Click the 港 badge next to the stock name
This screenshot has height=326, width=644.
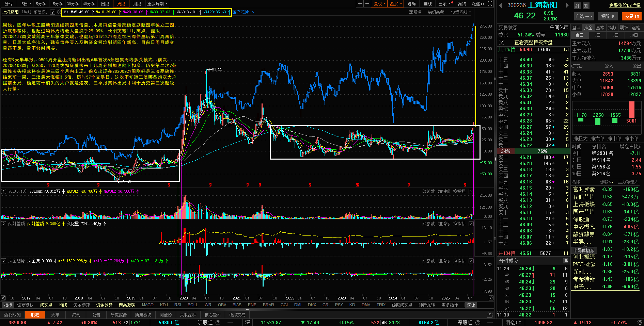click(586, 6)
